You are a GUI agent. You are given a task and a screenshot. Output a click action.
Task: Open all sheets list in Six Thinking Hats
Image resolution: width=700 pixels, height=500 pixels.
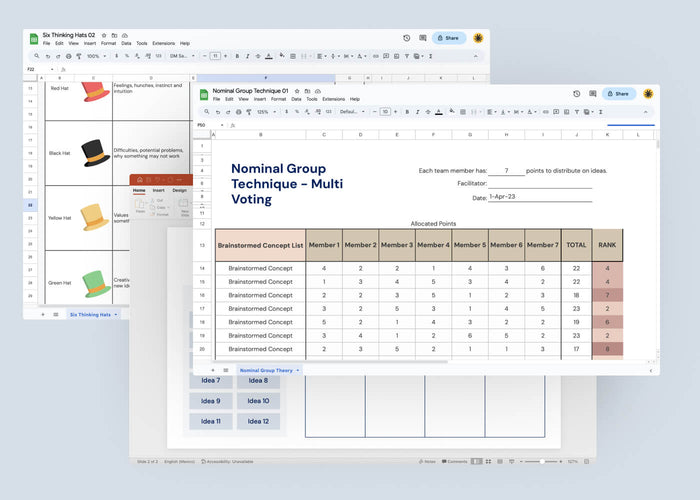point(55,314)
